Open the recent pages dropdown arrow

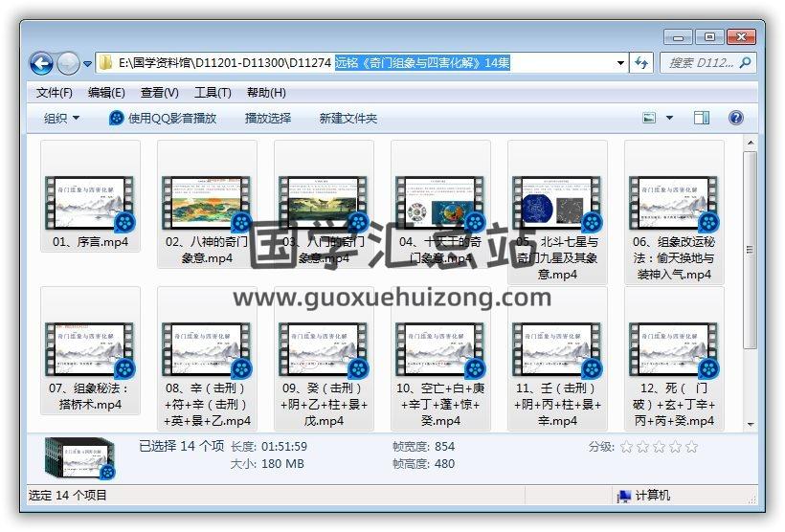[x=88, y=64]
